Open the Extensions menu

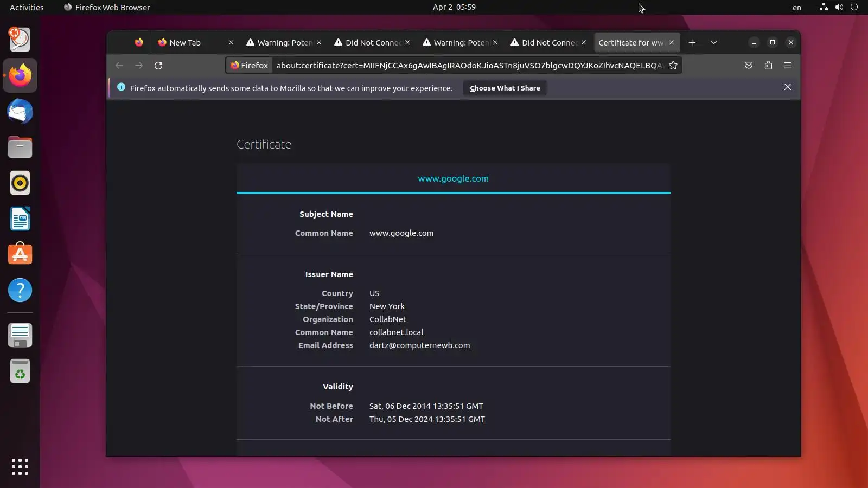pos(768,66)
